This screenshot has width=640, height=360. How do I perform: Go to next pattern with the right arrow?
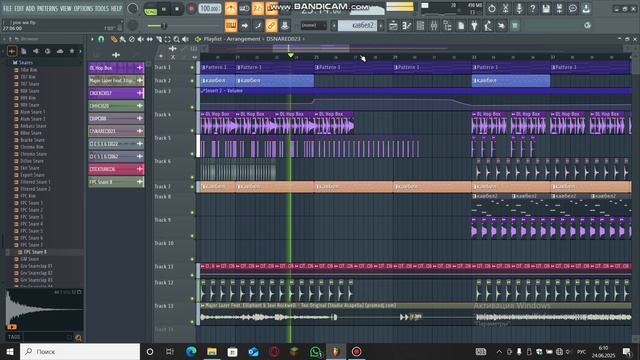click(x=381, y=26)
